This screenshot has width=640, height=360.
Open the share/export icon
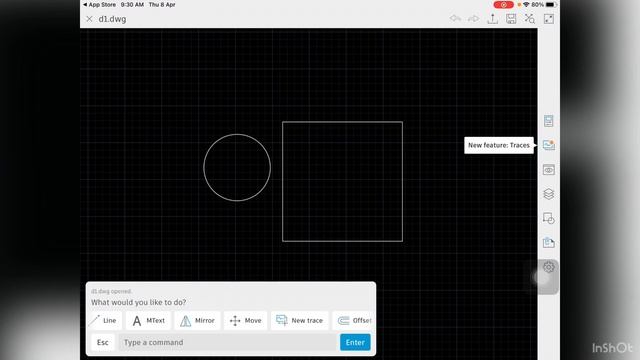click(493, 19)
